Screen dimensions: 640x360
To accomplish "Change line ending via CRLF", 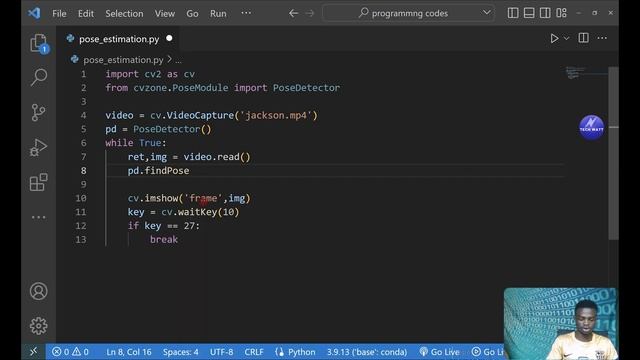I will (x=254, y=352).
